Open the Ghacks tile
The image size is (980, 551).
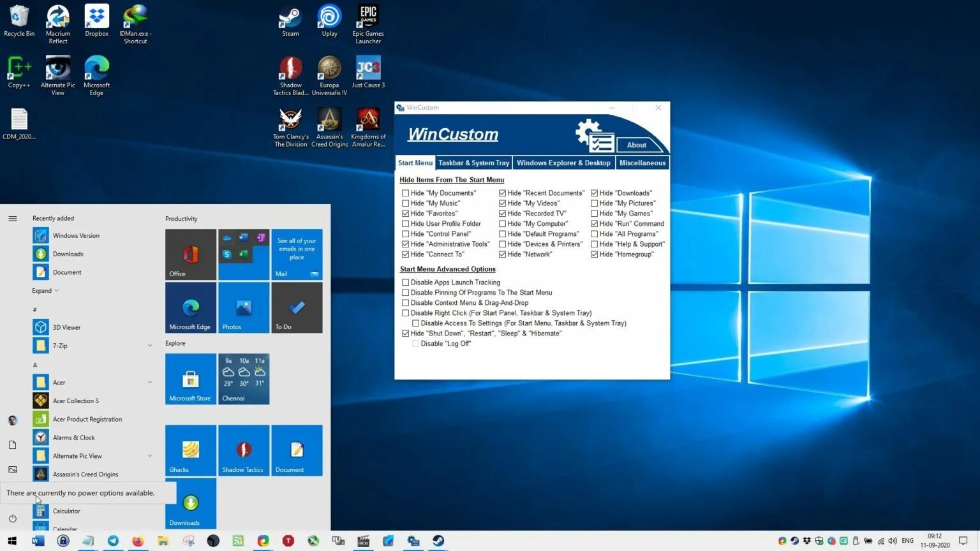pyautogui.click(x=191, y=450)
